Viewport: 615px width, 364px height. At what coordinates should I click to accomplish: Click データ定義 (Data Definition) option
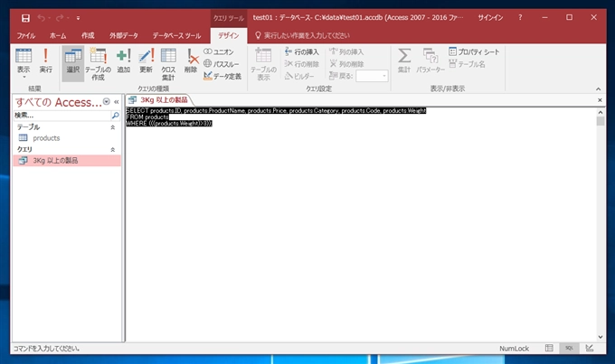pos(222,76)
